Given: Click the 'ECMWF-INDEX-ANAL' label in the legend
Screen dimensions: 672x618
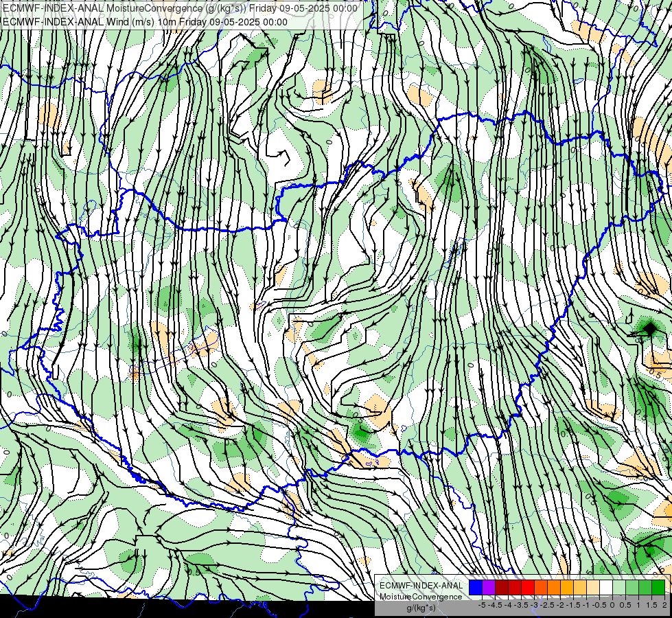Looking at the screenshot, I should click(x=421, y=586).
